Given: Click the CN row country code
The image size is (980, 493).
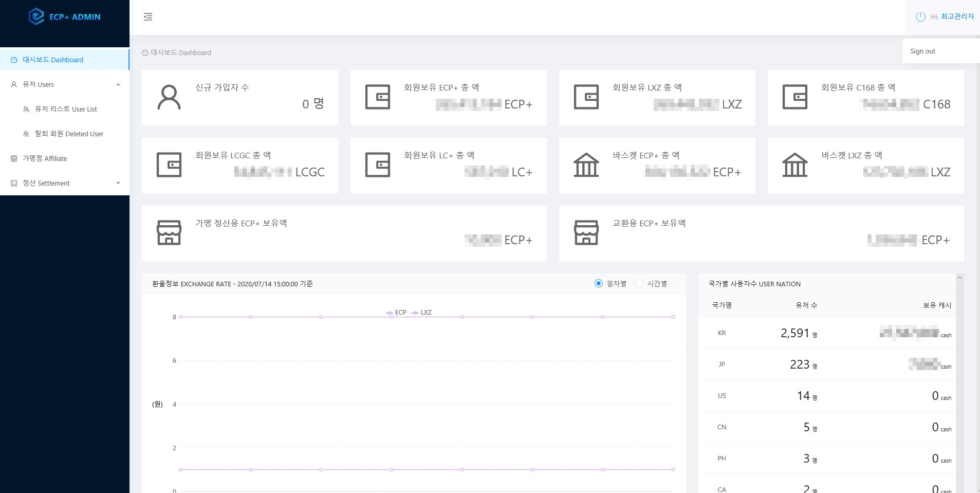Looking at the screenshot, I should [722, 427].
